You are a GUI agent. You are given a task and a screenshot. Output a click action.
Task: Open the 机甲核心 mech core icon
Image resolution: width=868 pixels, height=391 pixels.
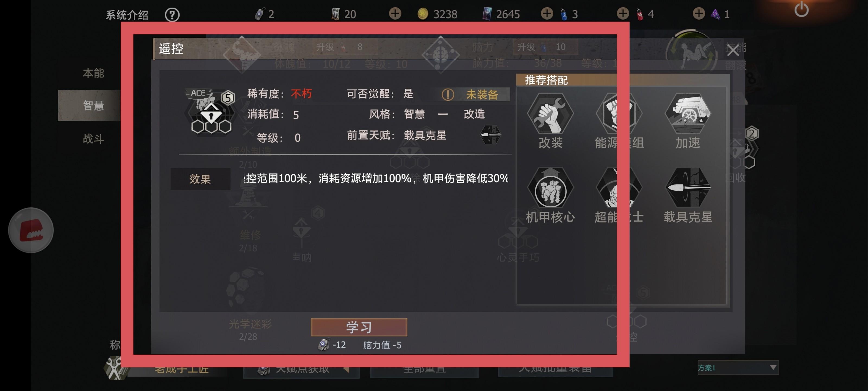coord(550,187)
